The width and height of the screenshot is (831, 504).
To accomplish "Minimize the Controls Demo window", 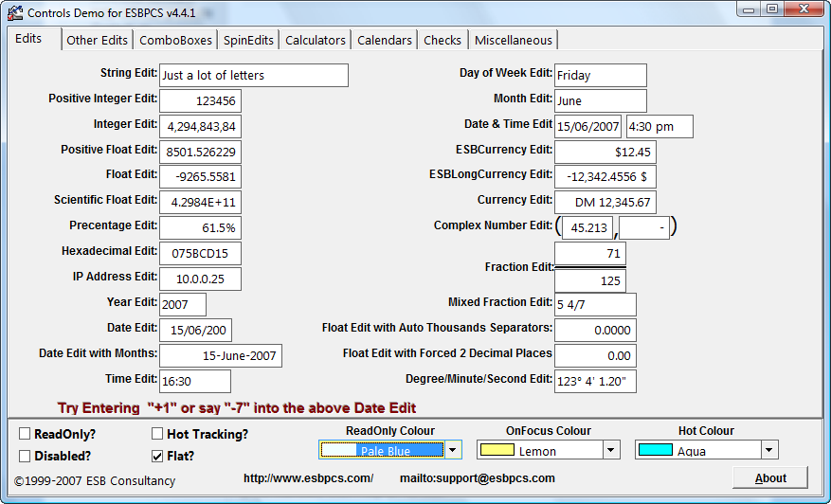I will point(749,9).
